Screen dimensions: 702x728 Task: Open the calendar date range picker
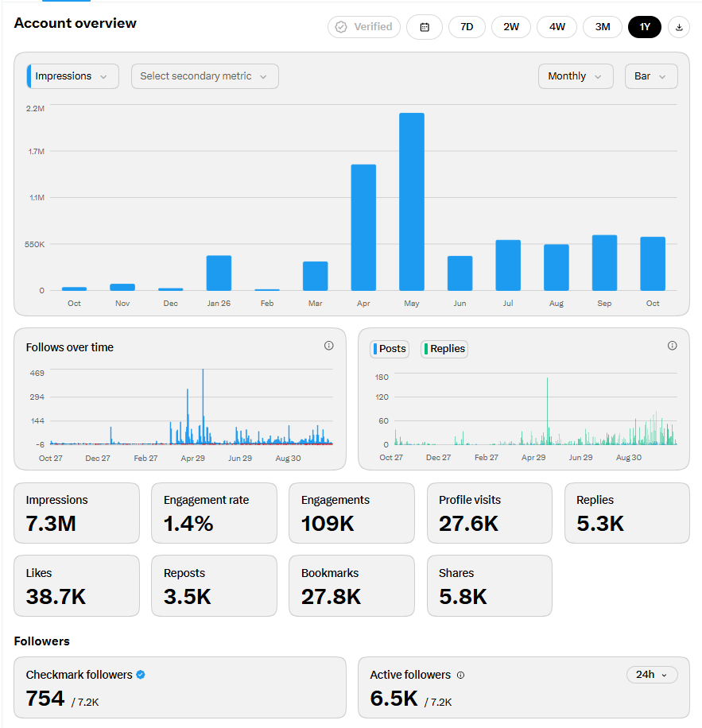425,27
